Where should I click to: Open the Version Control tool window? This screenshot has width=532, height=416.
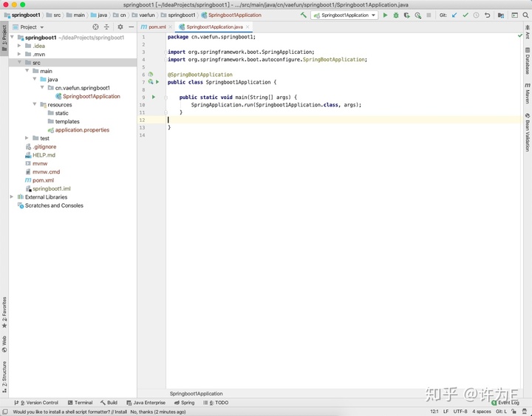tap(36, 403)
